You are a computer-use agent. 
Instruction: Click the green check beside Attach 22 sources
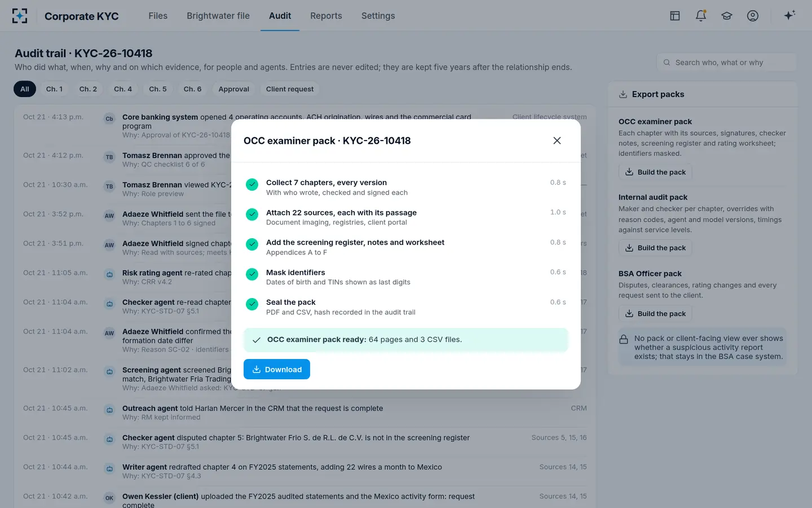[252, 214]
